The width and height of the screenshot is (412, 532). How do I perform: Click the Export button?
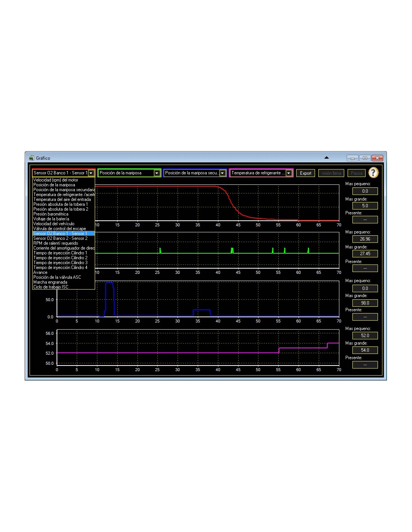[306, 173]
